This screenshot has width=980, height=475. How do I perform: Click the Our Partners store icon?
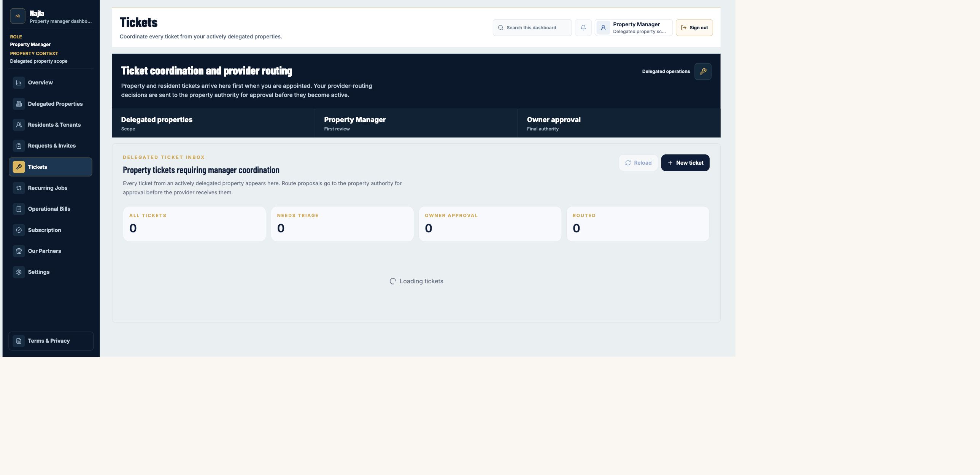(x=19, y=251)
